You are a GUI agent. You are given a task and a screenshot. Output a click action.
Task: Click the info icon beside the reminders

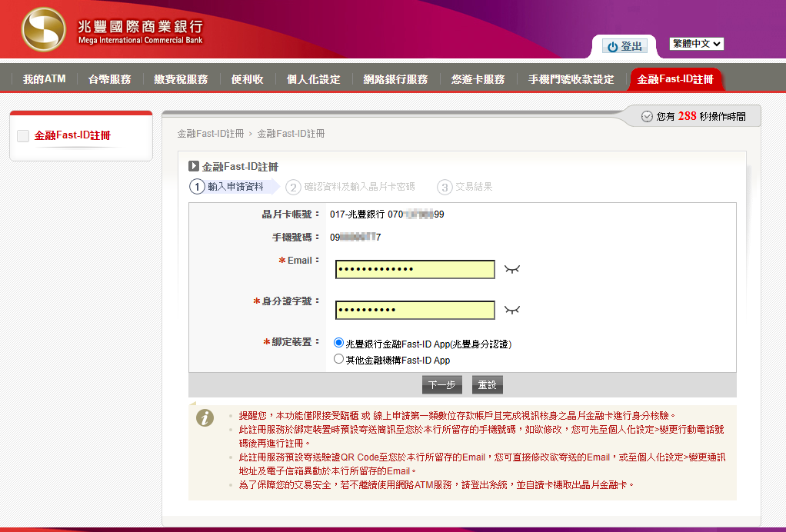pos(205,417)
